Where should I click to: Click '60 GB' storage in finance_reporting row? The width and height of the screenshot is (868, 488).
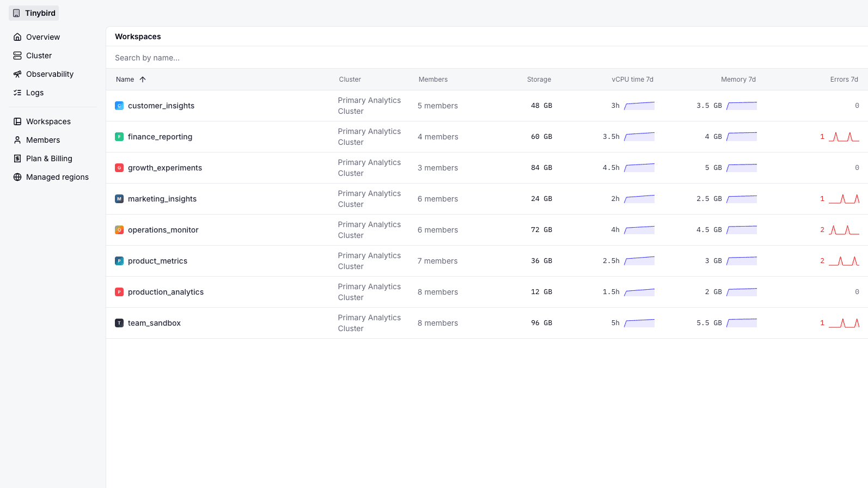click(541, 137)
